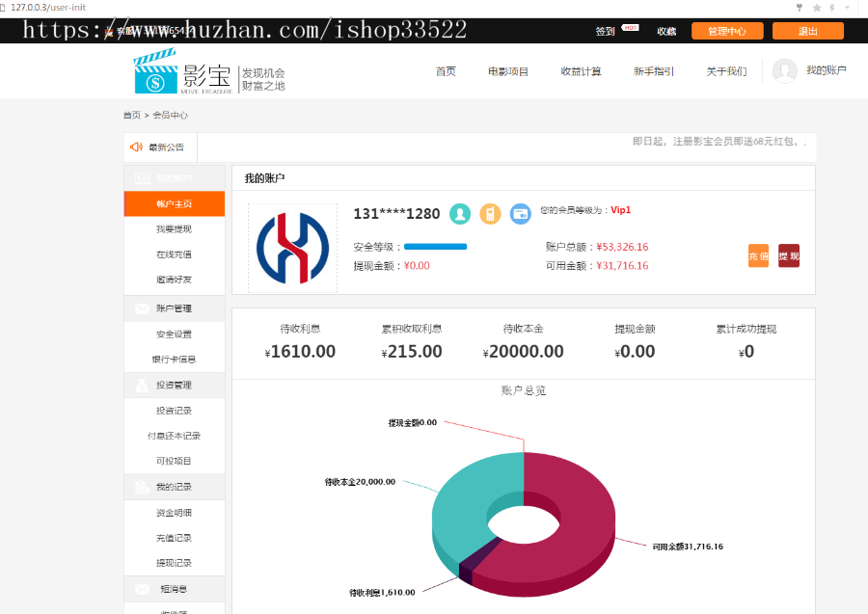868x614 pixels.
Task: Switch to the 收益计算 tab
Action: tap(582, 70)
